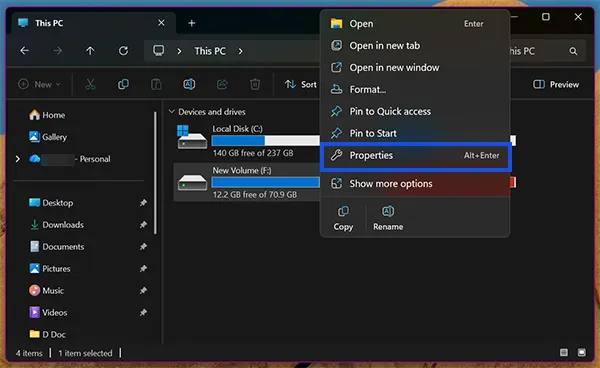Open a new tab with plus
600x368 pixels.
click(x=192, y=23)
